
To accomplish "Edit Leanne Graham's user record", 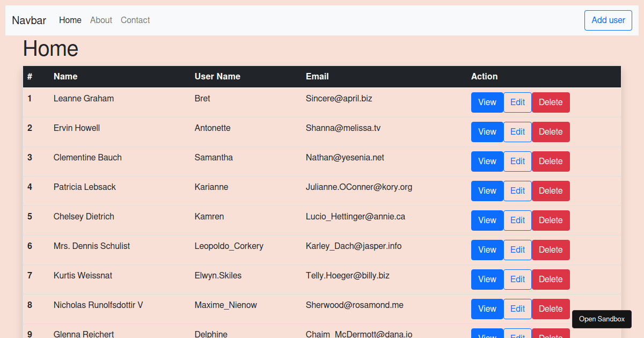I will 517,102.
